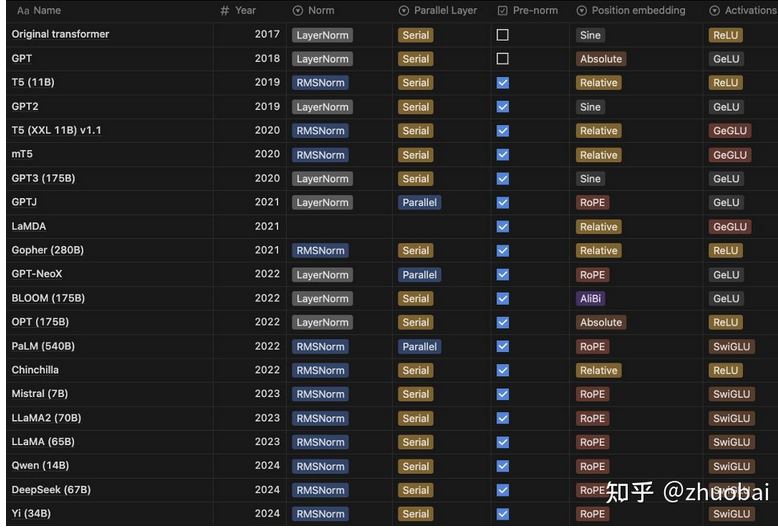
Task: Click Absolute tag in GPT row
Action: (x=601, y=59)
